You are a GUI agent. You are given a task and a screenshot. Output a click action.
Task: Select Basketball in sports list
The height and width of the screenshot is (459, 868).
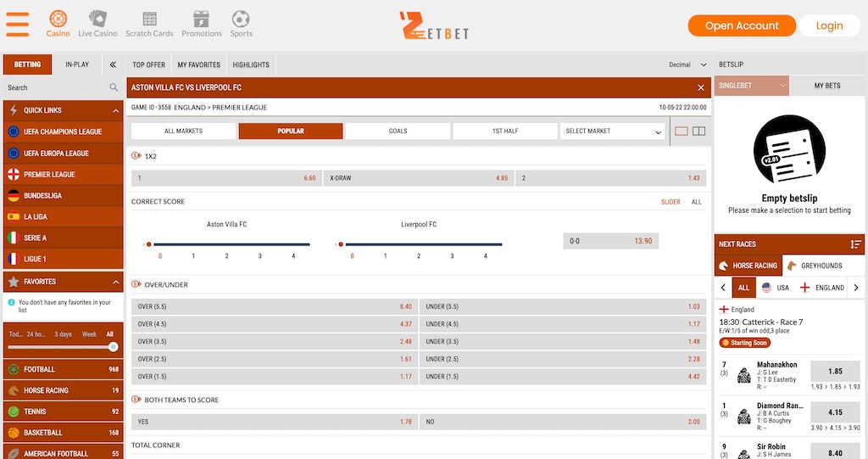point(63,432)
